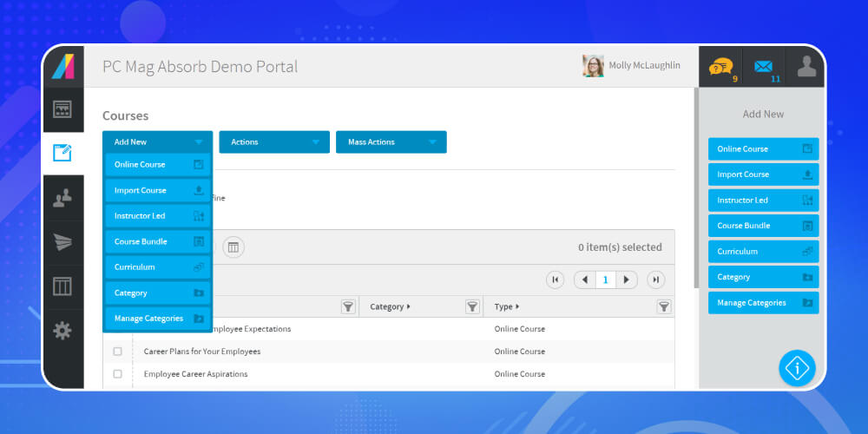Open the paper plane sidebar icon
Viewport: 868px width, 434px height.
coord(62,242)
